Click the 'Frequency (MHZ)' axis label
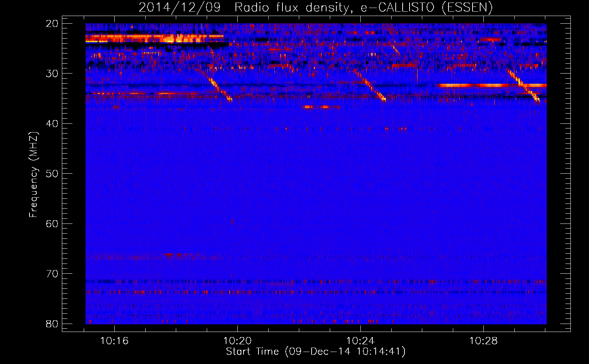 33,175
